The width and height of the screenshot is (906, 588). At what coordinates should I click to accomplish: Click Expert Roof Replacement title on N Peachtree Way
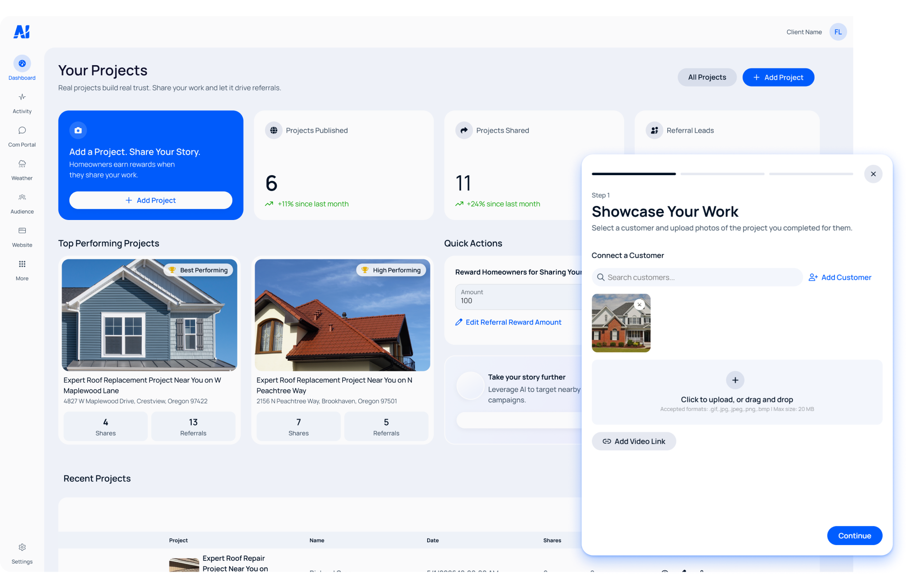(x=334, y=385)
